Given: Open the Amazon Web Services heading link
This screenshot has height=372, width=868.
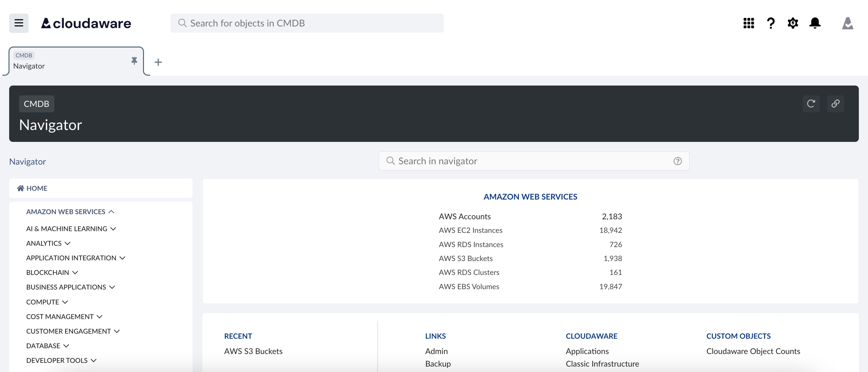Looking at the screenshot, I should pos(530,197).
